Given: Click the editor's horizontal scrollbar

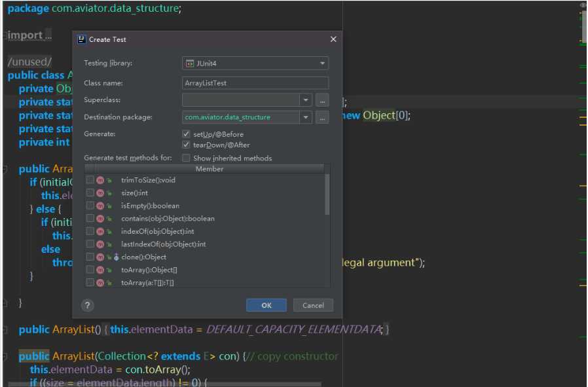Looking at the screenshot, I should coord(165,384).
